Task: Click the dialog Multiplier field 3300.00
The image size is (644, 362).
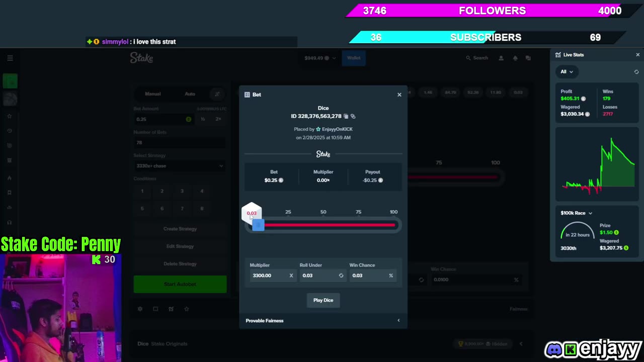Action: 272,276
